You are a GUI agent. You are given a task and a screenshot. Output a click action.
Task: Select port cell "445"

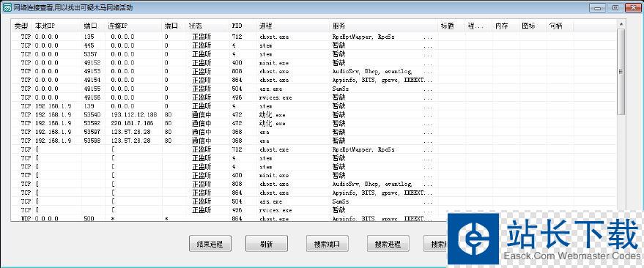(89, 45)
